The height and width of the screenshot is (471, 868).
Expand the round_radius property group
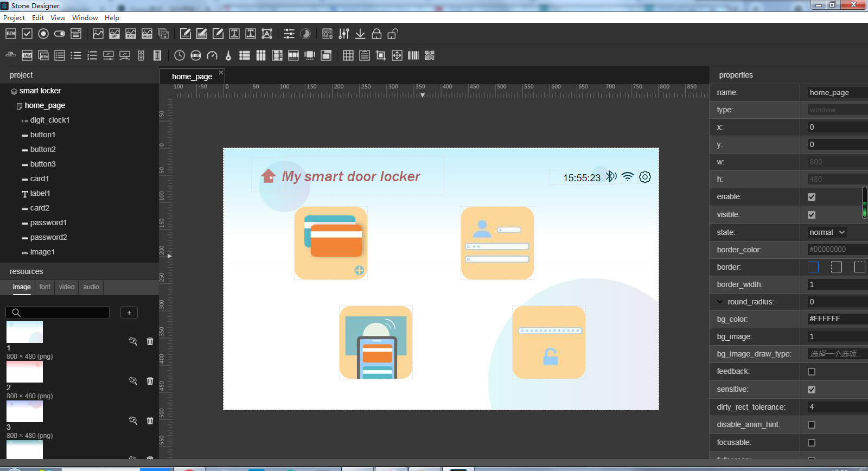click(720, 302)
